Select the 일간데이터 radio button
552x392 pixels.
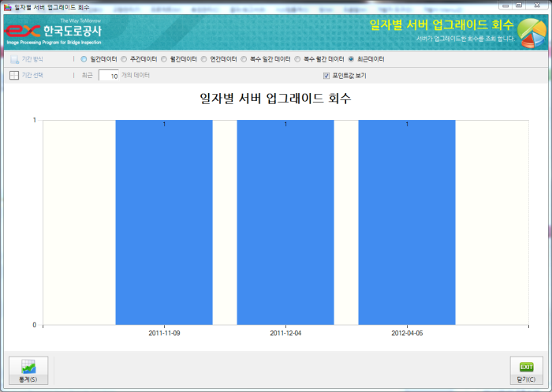click(84, 59)
